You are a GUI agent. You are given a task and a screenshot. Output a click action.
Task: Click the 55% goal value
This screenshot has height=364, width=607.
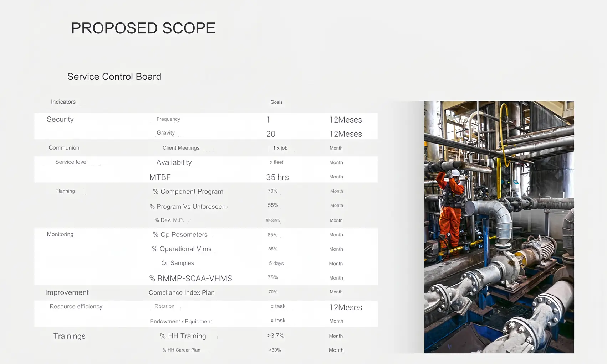(273, 205)
